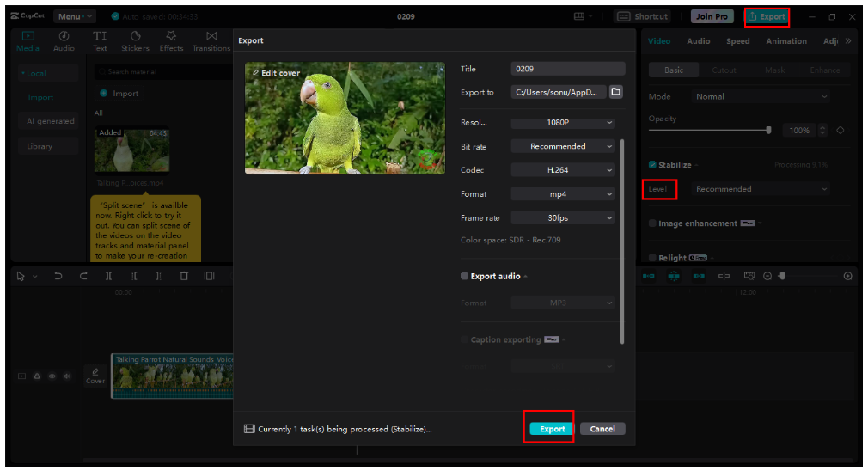This screenshot has height=471, width=868.
Task: Switch to the Audio tab in right panel
Action: coord(698,41)
